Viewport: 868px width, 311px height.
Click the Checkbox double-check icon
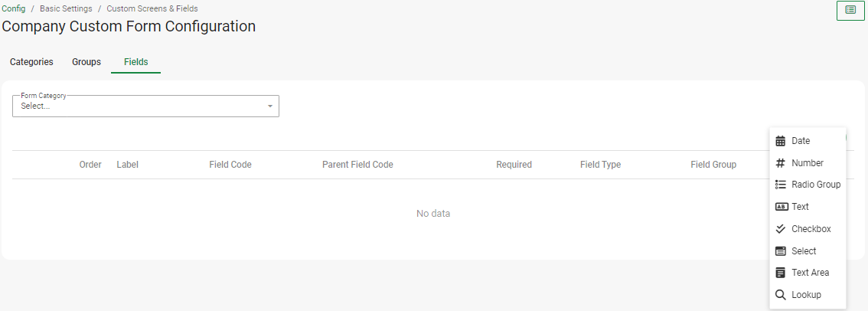tap(780, 229)
